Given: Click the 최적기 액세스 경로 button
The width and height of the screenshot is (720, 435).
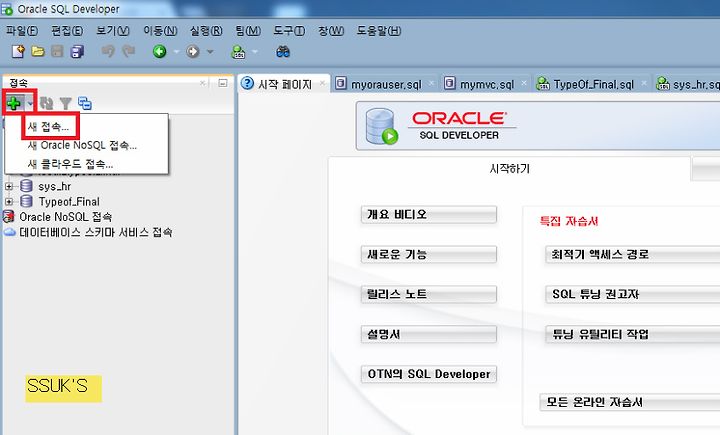Looking at the screenshot, I should click(x=633, y=254).
